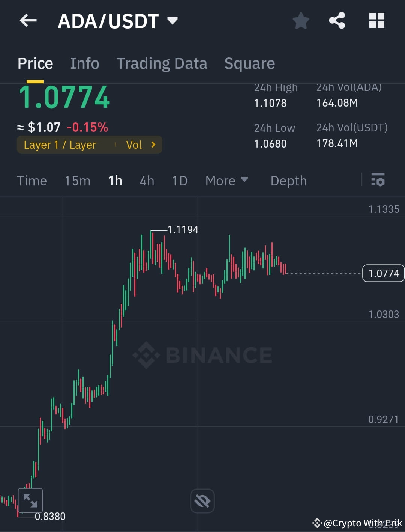Select the 4h candle interval
This screenshot has width=405, height=532.
tap(147, 181)
